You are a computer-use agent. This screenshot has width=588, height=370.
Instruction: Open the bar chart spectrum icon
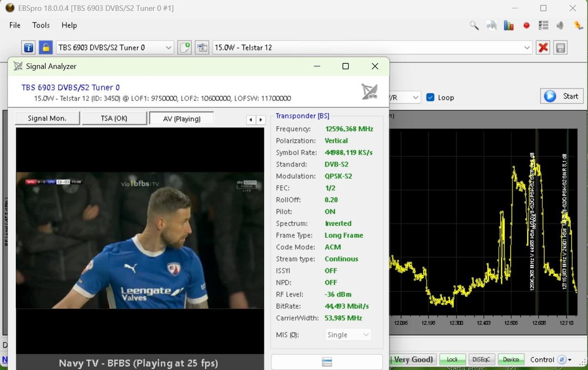(x=509, y=25)
